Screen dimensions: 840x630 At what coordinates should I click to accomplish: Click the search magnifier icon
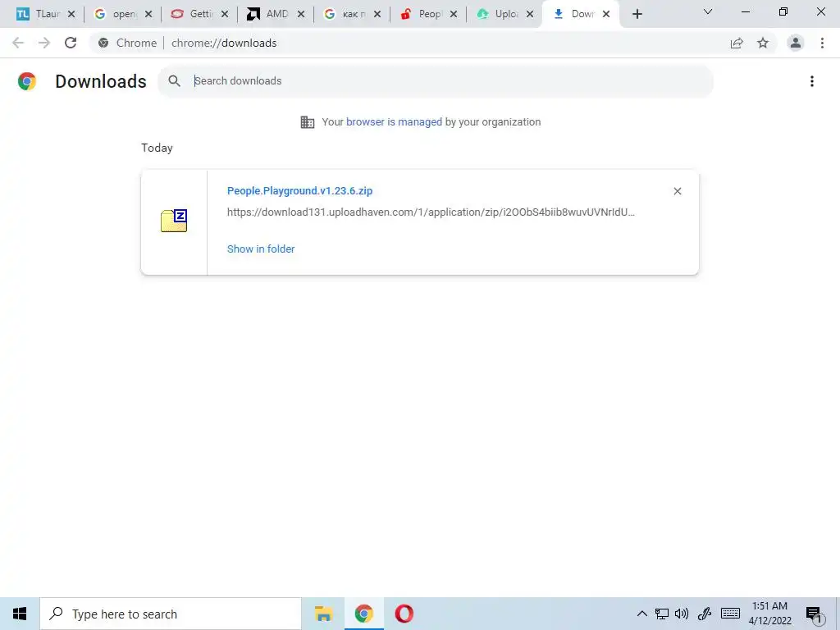pos(174,81)
